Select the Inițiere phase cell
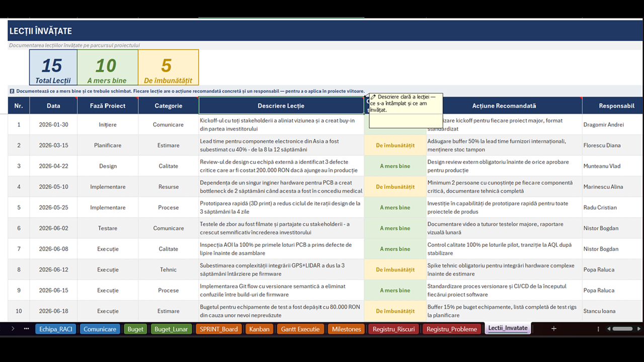644x362 pixels. click(108, 125)
